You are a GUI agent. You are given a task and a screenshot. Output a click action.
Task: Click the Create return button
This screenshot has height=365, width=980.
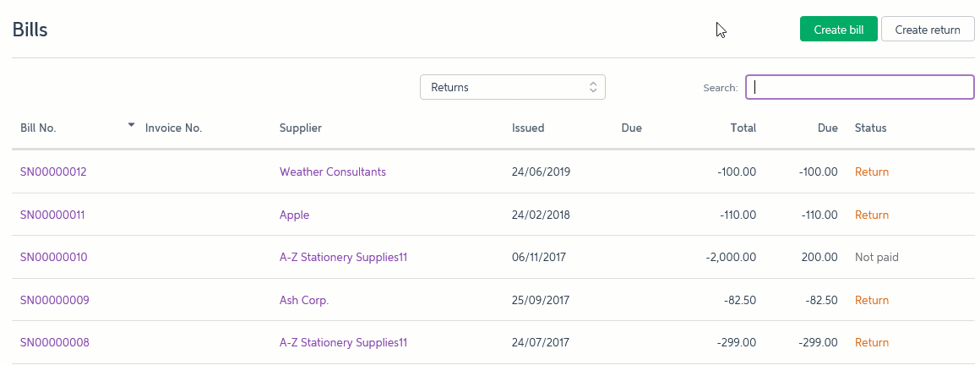coord(928,30)
